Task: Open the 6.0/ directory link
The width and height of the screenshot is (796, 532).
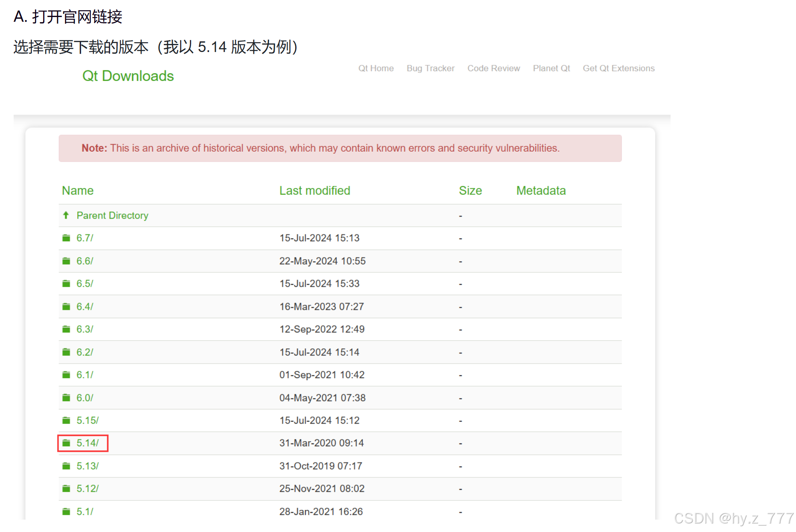Action: 85,398
